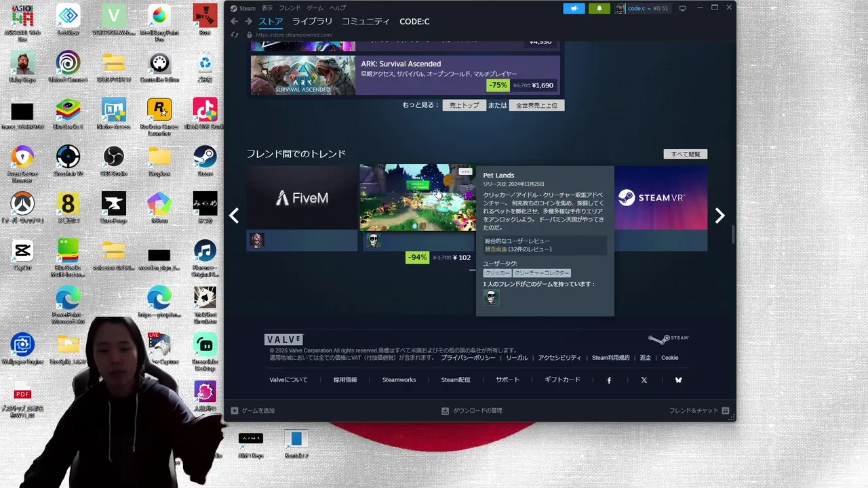Image resolution: width=868 pixels, height=488 pixels.
Task: Open ARK: Survival Ascended listing
Action: tap(405, 75)
